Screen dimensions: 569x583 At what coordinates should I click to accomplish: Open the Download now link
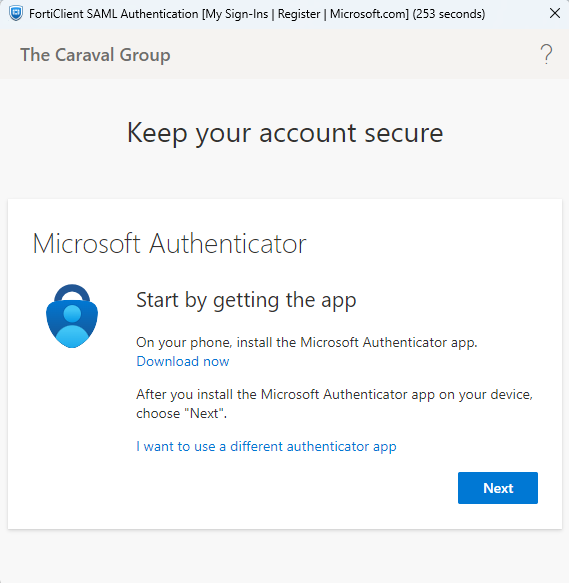183,361
